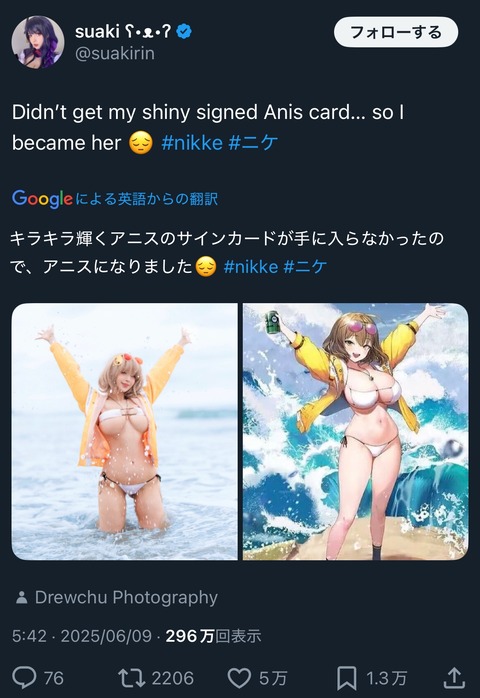
Task: Click the Drewchu Photography tagged user
Action: 126,597
